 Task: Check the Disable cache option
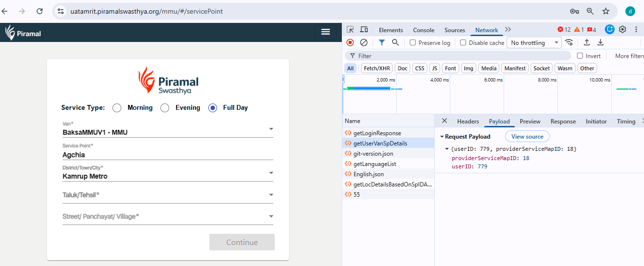pos(463,43)
